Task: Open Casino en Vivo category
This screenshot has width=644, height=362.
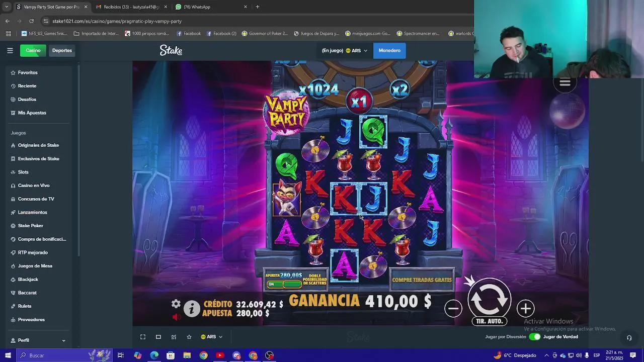Action: [34, 186]
